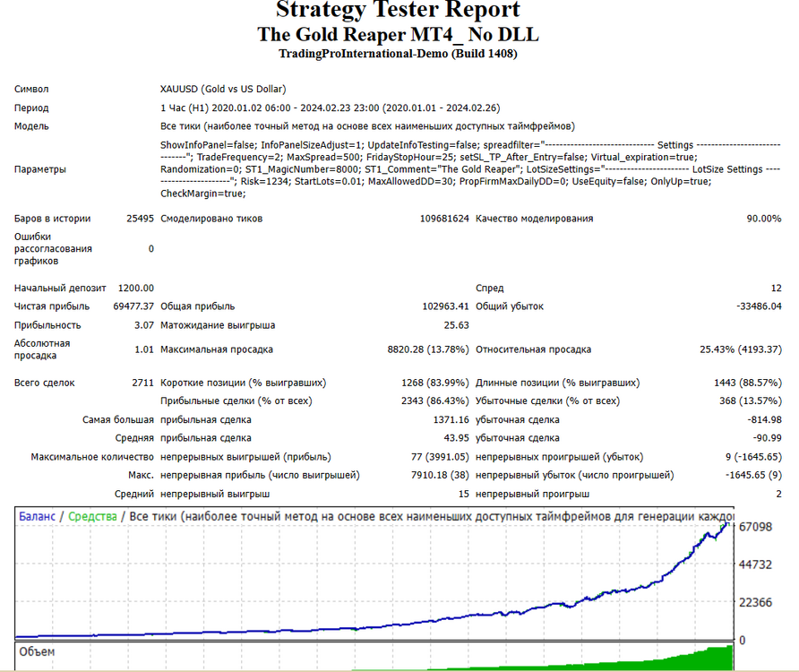Select average loss trade value -90.99
The height and width of the screenshot is (672, 799).
(x=767, y=438)
